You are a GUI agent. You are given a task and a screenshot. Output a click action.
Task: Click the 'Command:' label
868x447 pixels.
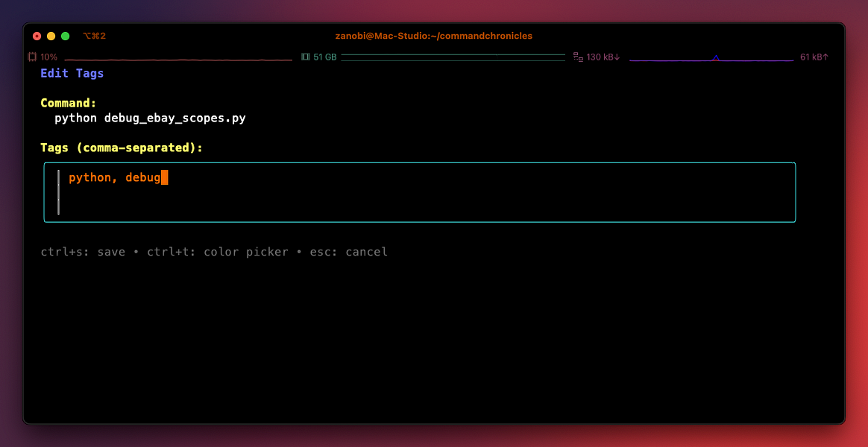[69, 103]
